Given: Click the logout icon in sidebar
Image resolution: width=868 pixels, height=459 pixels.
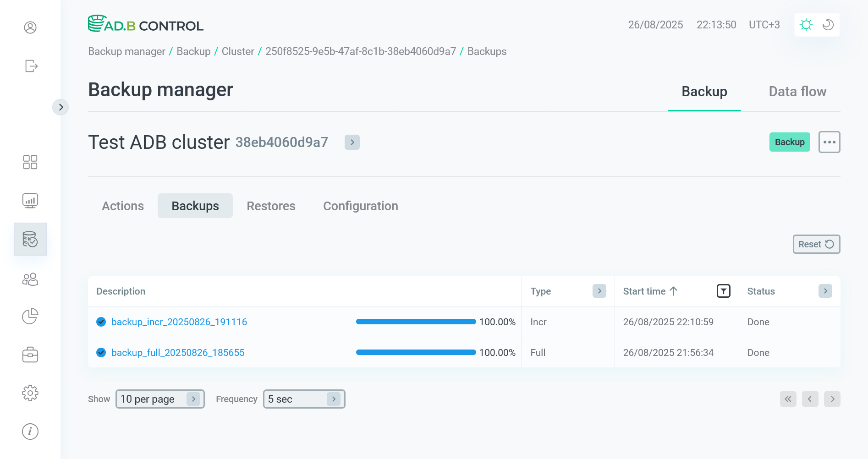Looking at the screenshot, I should click(31, 66).
